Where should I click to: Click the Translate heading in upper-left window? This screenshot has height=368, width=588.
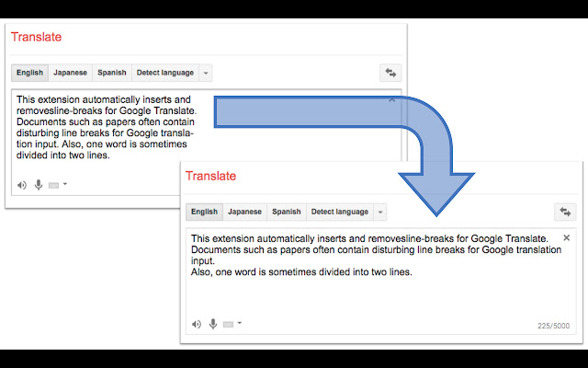point(36,37)
